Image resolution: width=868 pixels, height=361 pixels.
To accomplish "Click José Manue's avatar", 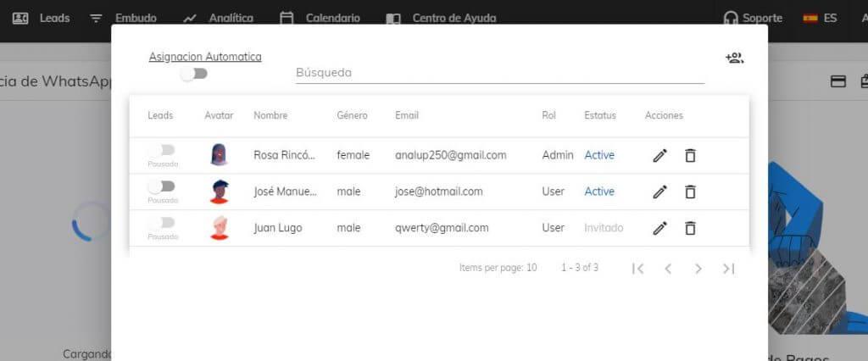I will pyautogui.click(x=220, y=191).
